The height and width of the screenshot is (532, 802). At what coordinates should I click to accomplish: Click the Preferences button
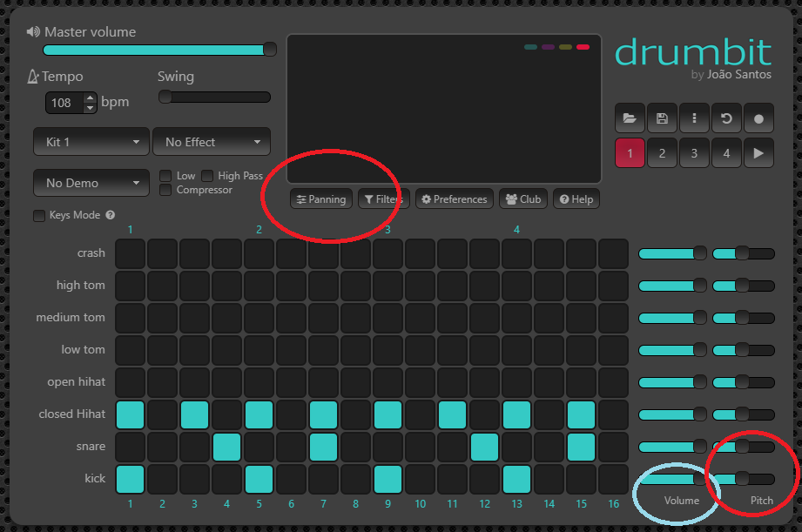454,199
